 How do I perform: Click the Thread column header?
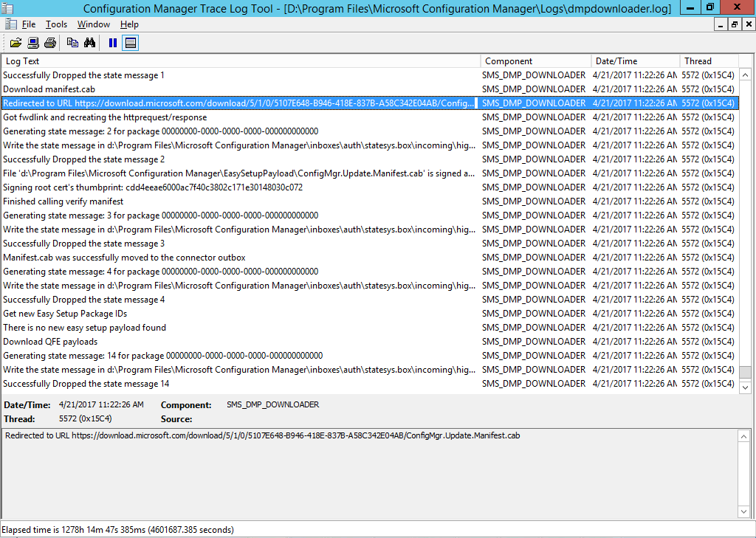click(x=709, y=61)
